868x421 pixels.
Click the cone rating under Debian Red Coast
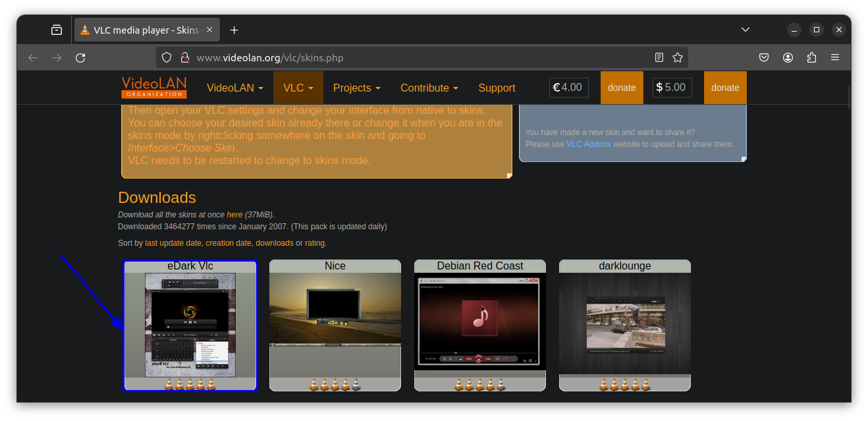(480, 384)
